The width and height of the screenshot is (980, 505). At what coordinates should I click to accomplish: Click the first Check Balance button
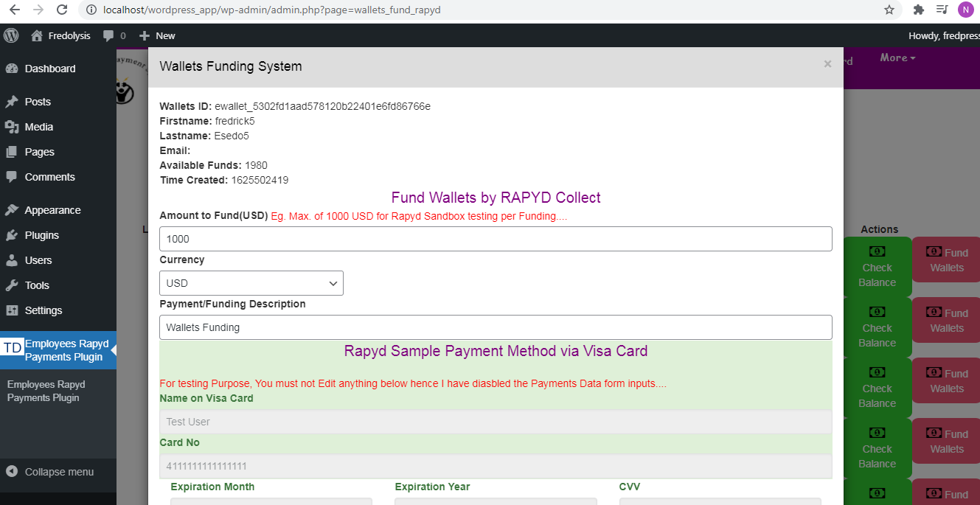coord(878,267)
